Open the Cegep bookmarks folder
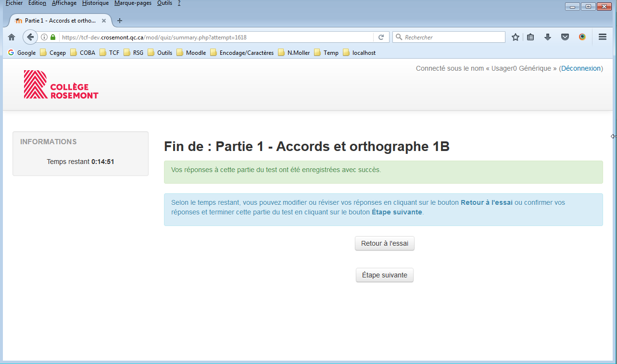This screenshot has width=617, height=364. (x=53, y=53)
